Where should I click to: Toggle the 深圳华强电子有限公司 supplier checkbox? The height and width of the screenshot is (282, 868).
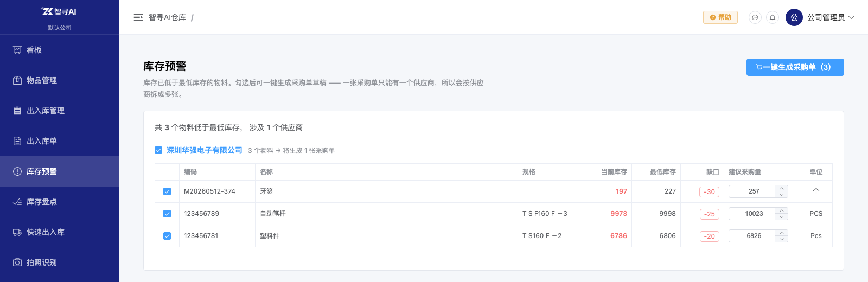tap(158, 150)
